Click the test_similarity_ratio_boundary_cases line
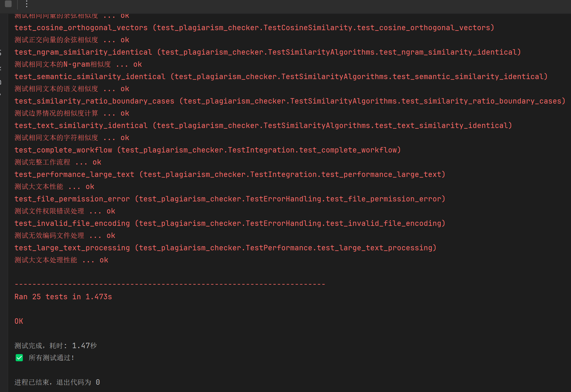The width and height of the screenshot is (571, 392). (x=290, y=101)
